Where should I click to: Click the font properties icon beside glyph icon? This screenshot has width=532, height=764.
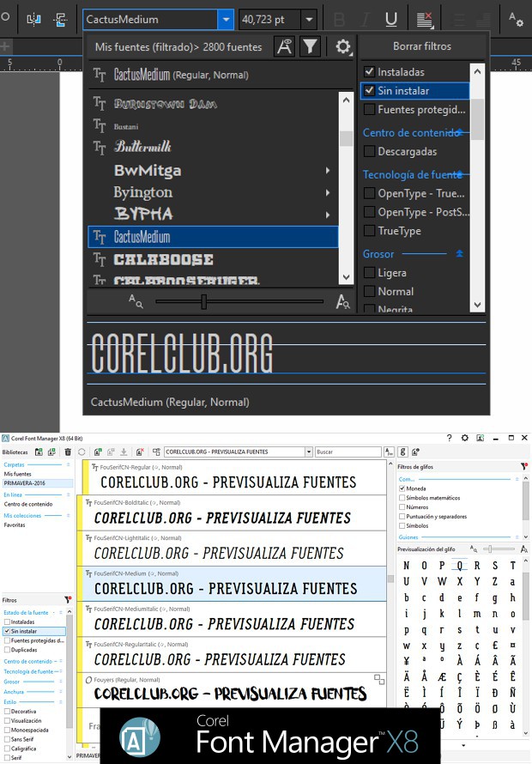(415, 452)
